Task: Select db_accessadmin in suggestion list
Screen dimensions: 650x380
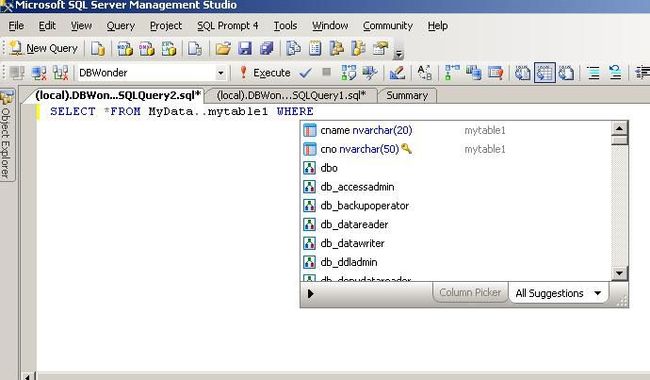Action: tap(455, 187)
